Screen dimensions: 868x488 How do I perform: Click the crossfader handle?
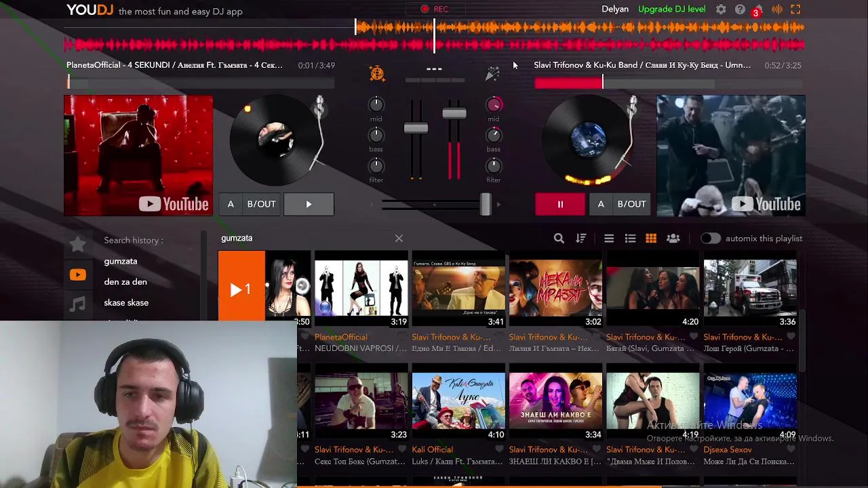click(x=486, y=204)
